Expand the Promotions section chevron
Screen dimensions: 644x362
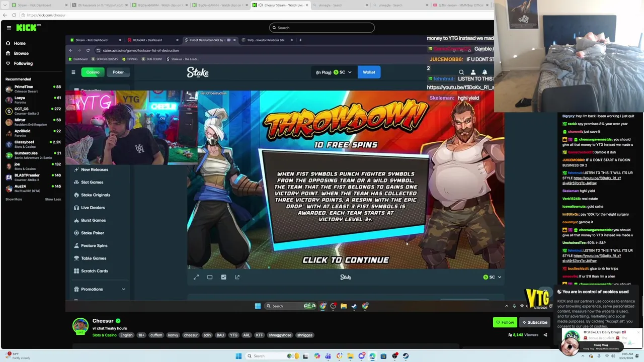point(123,289)
